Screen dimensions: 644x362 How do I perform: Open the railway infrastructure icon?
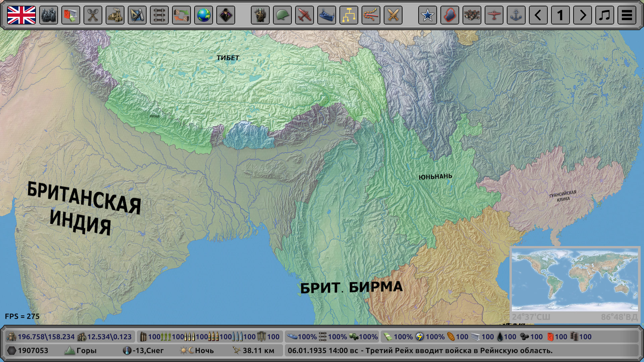pyautogui.click(x=159, y=15)
